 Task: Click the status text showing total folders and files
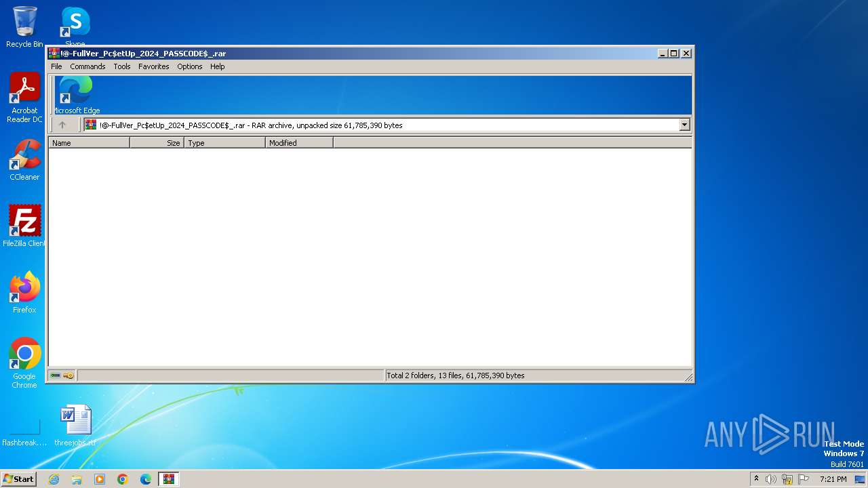[455, 375]
